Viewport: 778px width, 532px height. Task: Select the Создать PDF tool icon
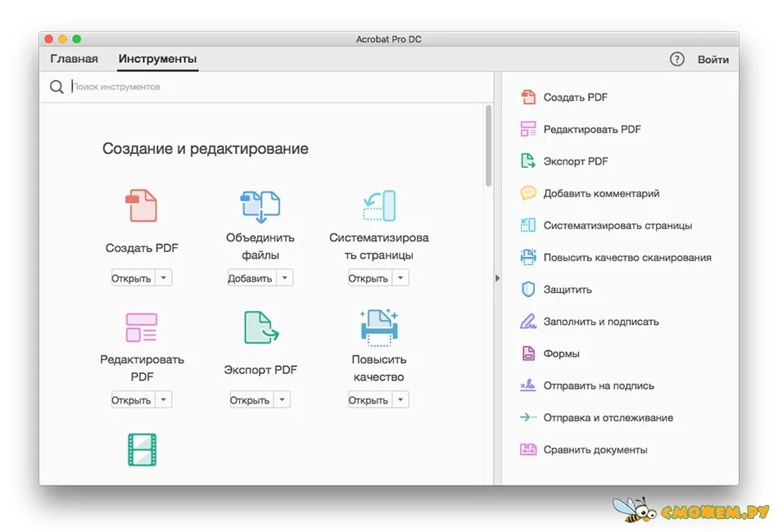(141, 205)
